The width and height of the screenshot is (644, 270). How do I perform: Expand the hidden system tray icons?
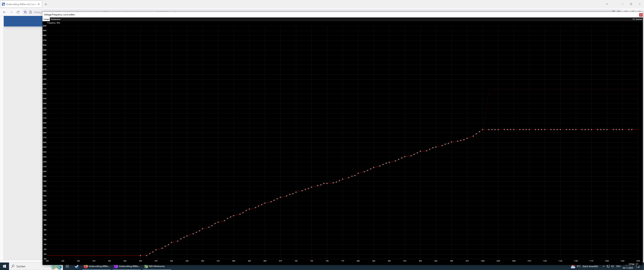point(604,266)
